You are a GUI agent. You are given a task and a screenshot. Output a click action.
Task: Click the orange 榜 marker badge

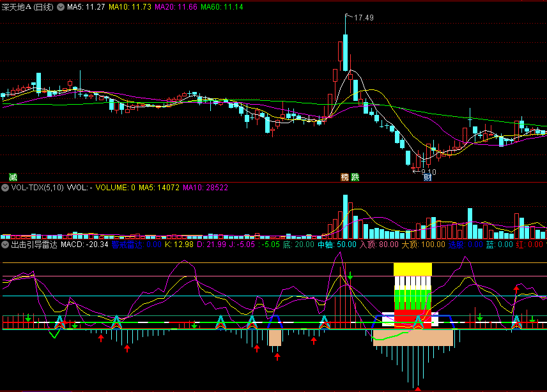point(344,177)
